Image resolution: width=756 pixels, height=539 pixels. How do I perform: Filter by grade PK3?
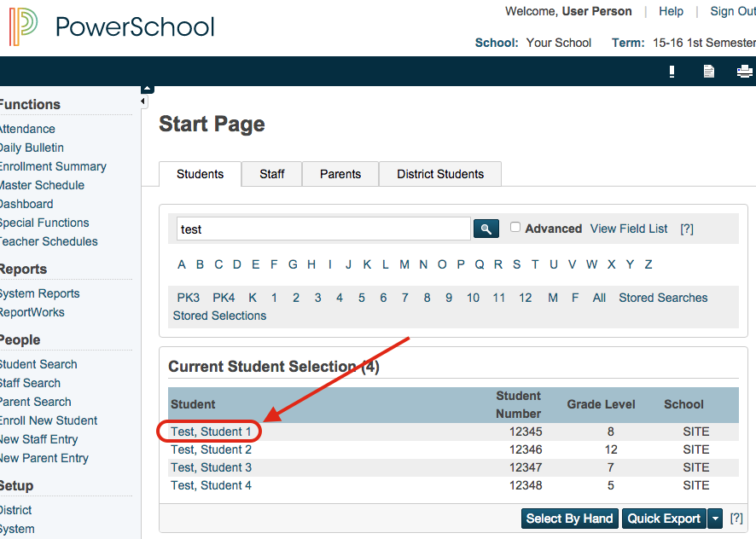coord(188,298)
